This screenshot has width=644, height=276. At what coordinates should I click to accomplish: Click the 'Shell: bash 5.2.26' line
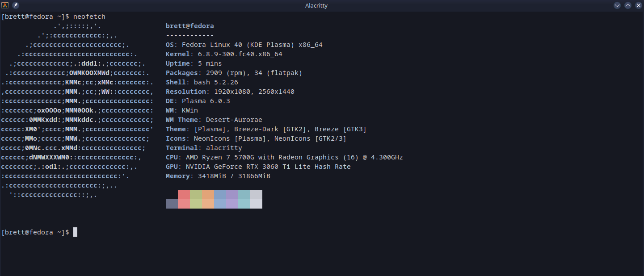tap(202, 82)
